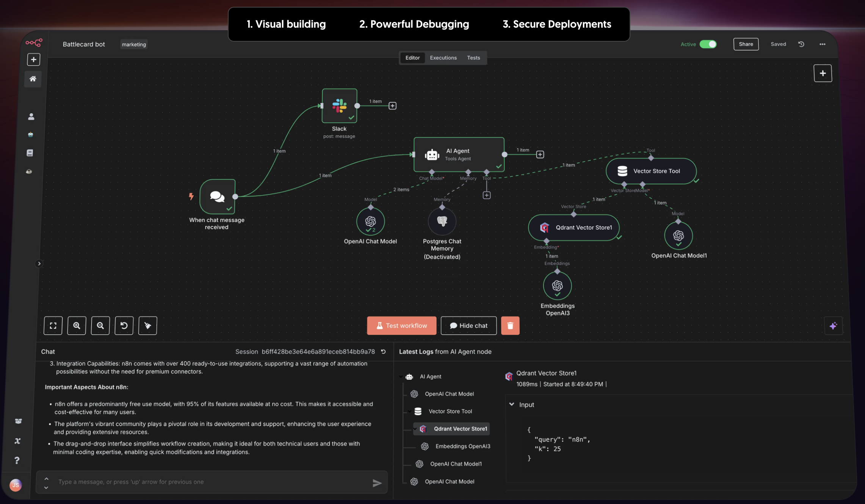
Task: Click the chat message input field
Action: pos(212,482)
